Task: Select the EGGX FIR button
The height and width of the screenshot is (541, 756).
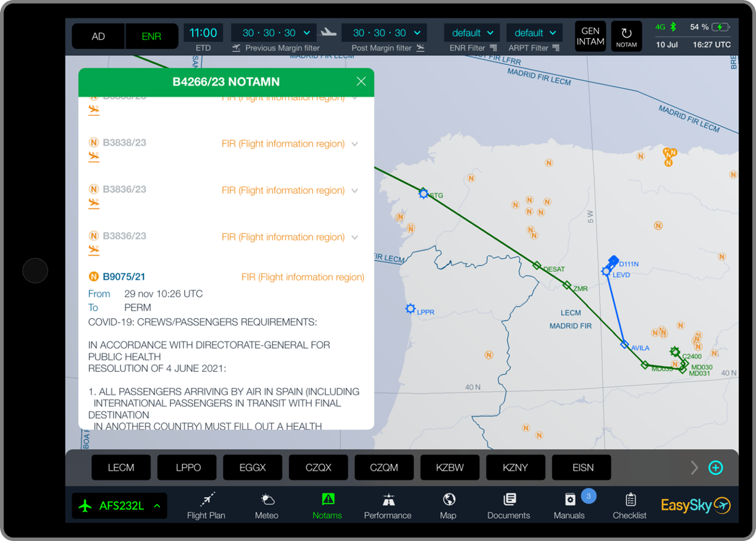Action: click(253, 468)
